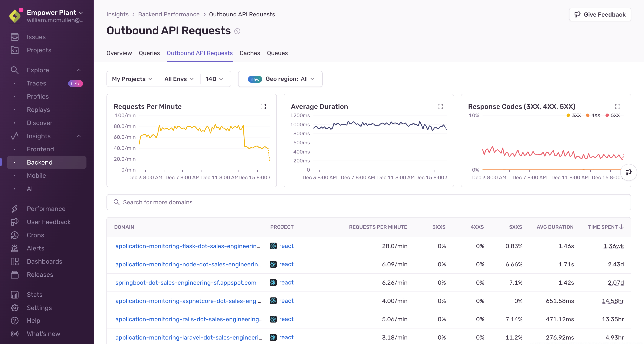Open the floating feedback bubble at bottom right
The image size is (644, 344).
(628, 172)
